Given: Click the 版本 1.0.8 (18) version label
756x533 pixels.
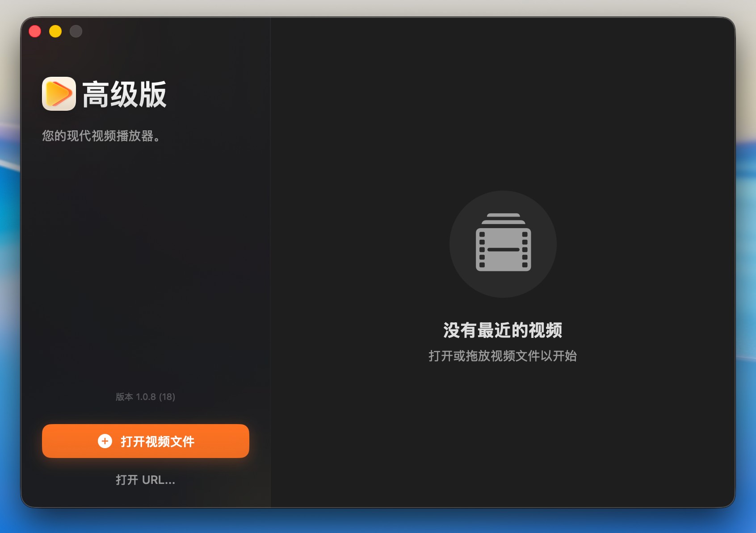Looking at the screenshot, I should coord(145,397).
